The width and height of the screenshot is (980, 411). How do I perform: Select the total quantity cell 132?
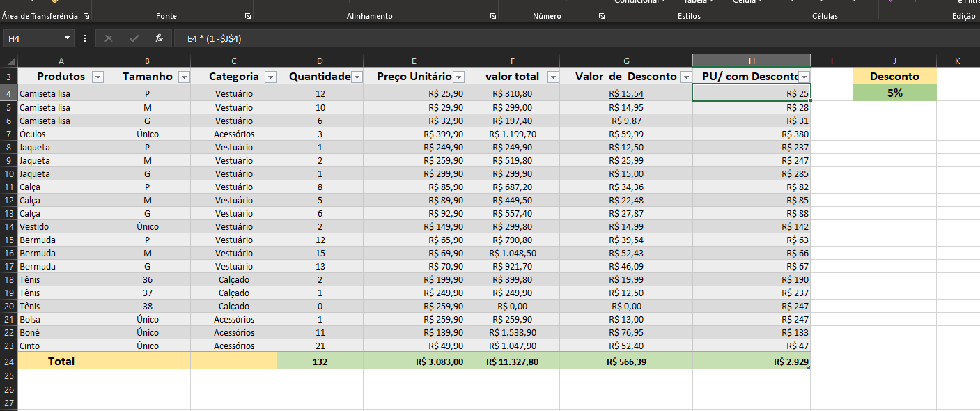click(x=320, y=362)
